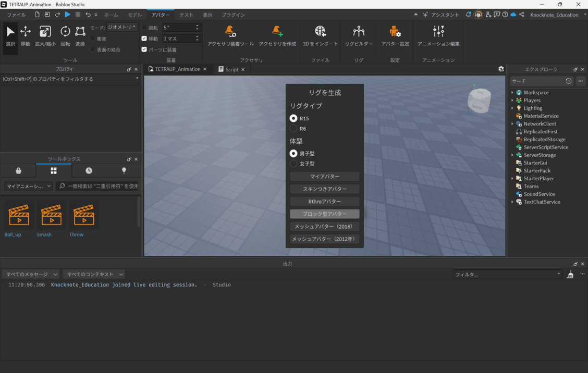Click the メッシュアバター (2016) button

click(x=325, y=227)
